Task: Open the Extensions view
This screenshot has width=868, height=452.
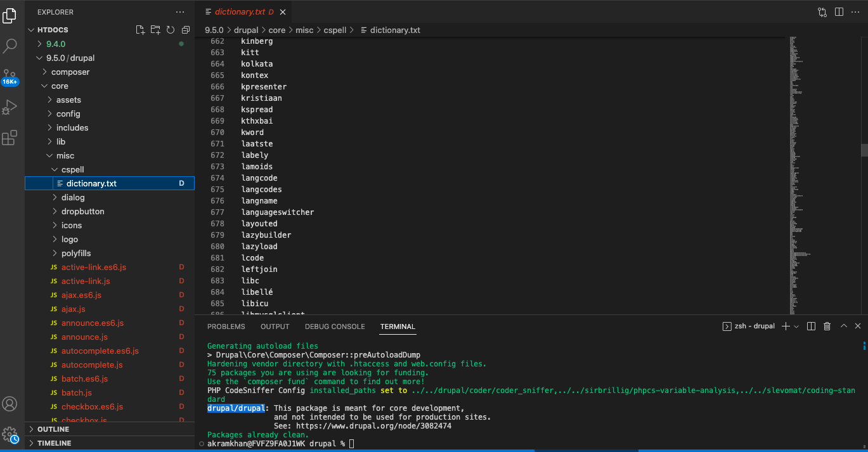Action: [10, 138]
